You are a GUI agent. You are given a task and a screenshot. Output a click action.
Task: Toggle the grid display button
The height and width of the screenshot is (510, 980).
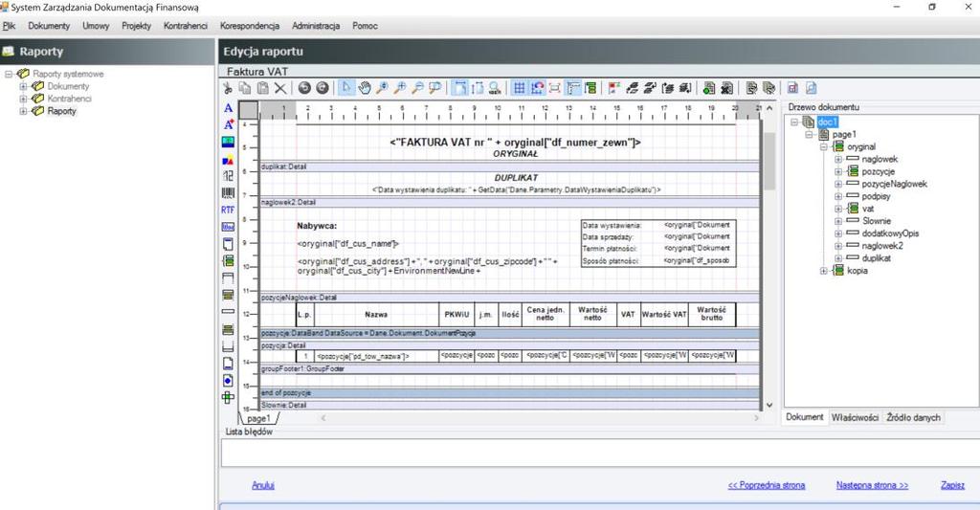(520, 88)
